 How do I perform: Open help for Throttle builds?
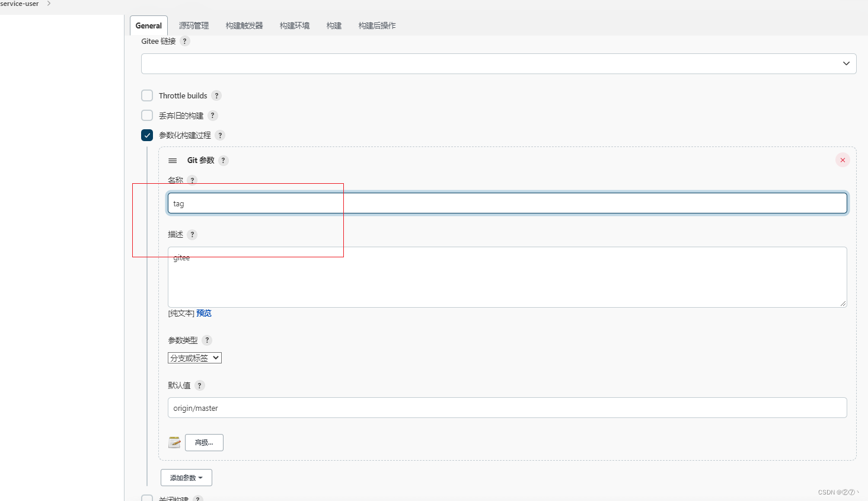point(216,95)
